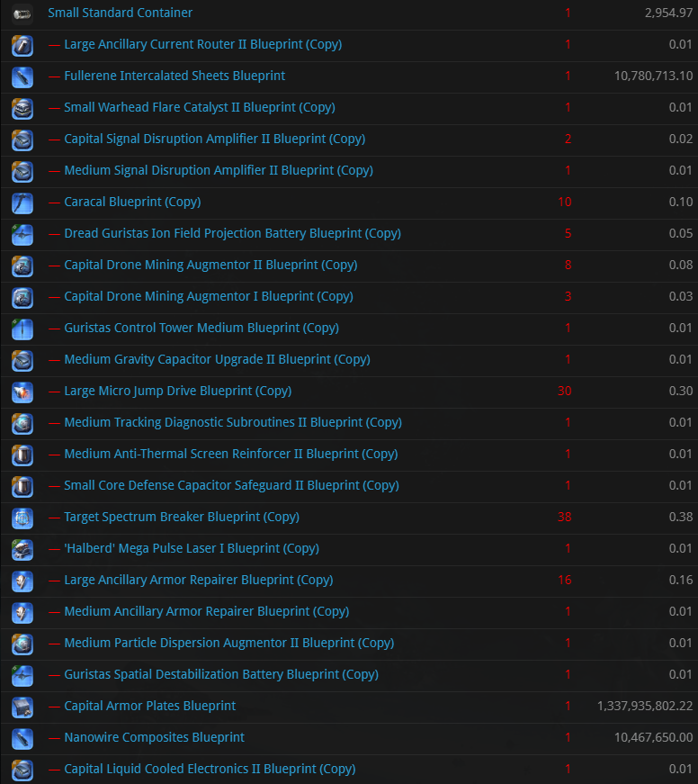Open Large Ancillary Armor Repairer Blueprint link
698x784 pixels.
coord(199,580)
